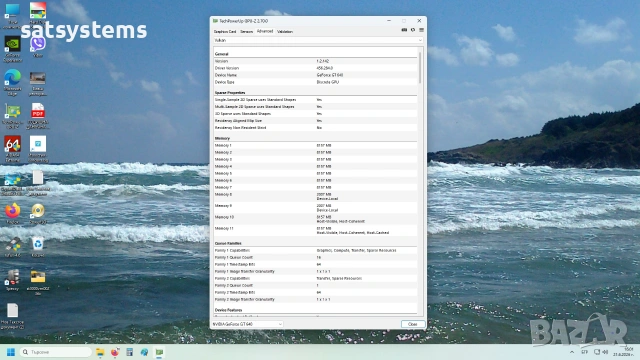Select the 3D Sparse uses Standard Shapes row

pos(316,113)
